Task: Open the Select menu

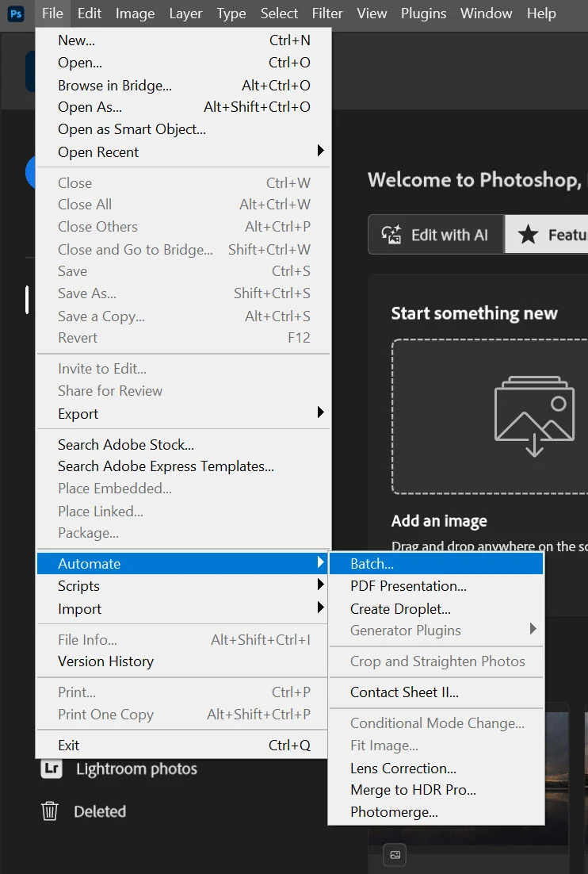Action: click(279, 13)
